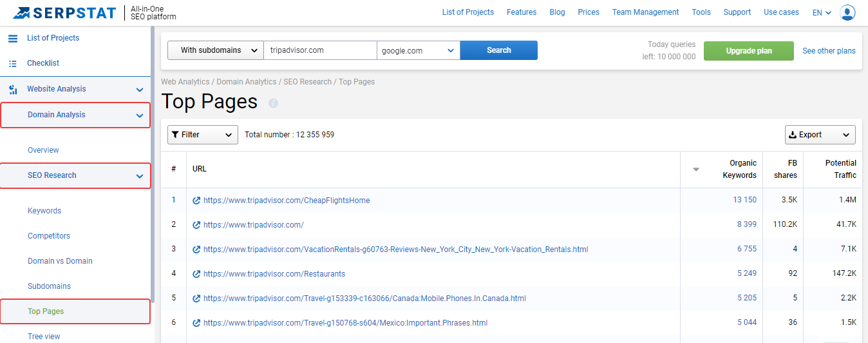Click organic keywords value 5 044
Screen dimensions: 868x343
747,322
